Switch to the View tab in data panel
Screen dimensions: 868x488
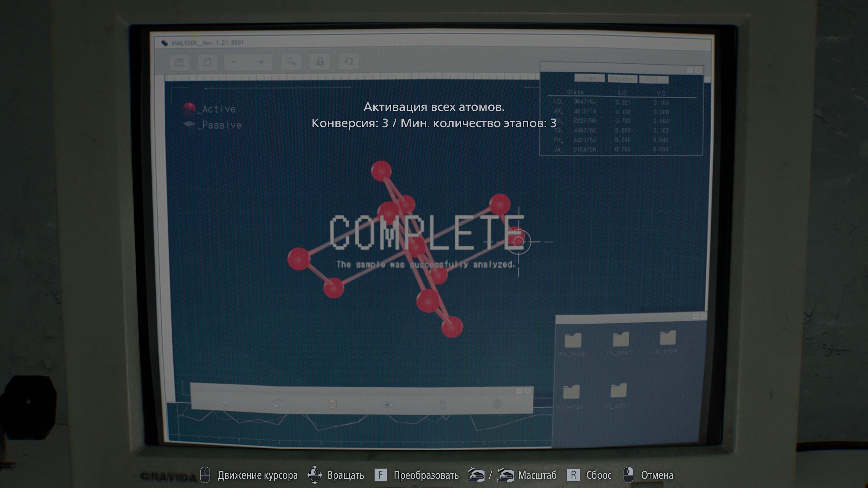[x=590, y=78]
